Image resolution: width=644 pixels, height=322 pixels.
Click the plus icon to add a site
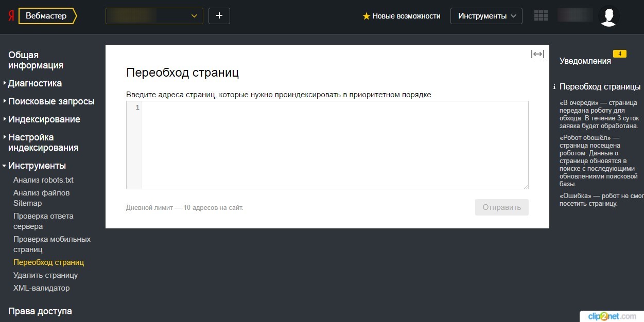[219, 16]
